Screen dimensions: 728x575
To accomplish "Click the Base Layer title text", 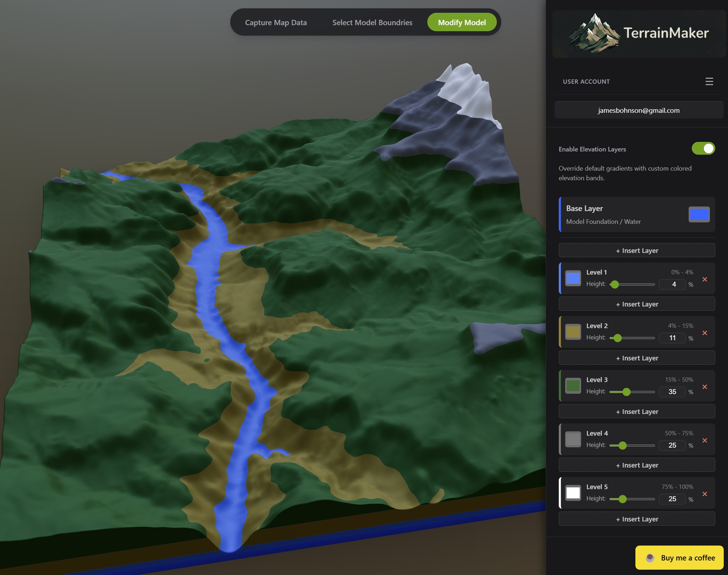I will coord(584,209).
